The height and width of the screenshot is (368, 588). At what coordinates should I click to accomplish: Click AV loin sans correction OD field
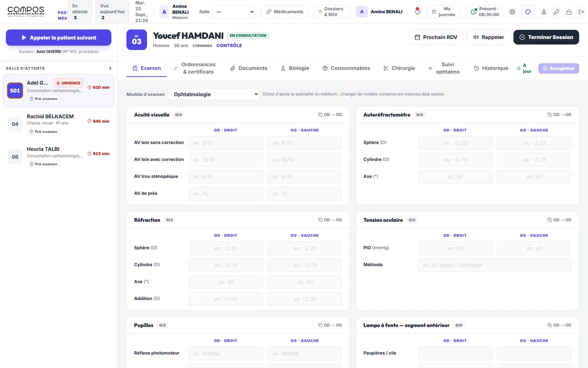click(x=226, y=143)
